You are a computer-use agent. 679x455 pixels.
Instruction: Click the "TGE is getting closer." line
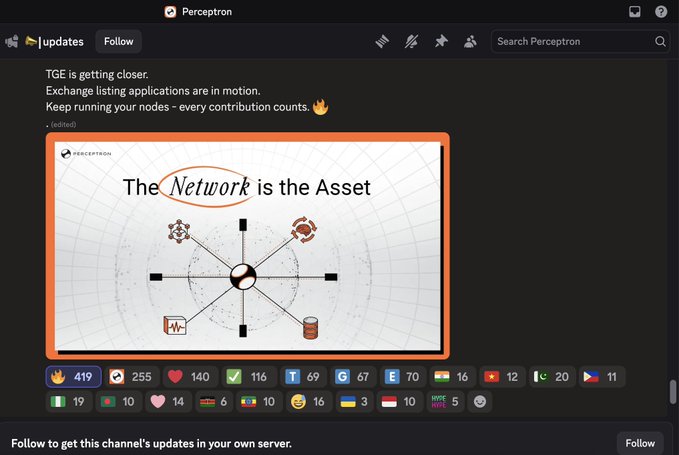click(97, 74)
